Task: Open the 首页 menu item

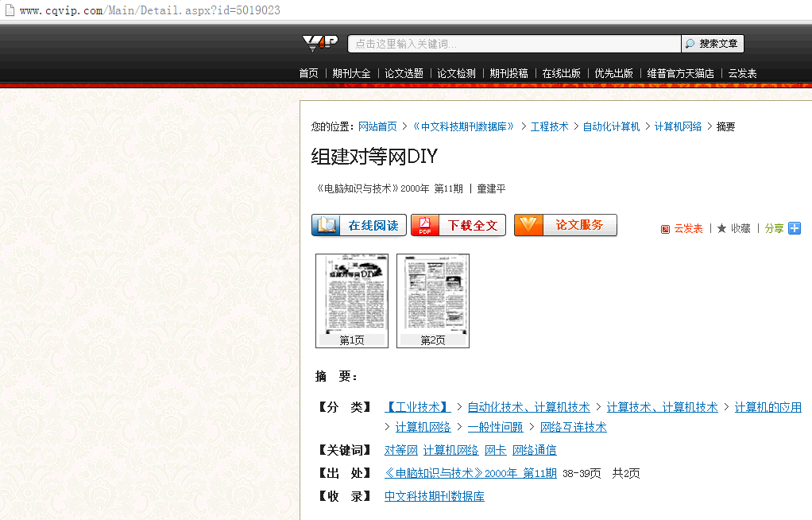Action: [308, 73]
